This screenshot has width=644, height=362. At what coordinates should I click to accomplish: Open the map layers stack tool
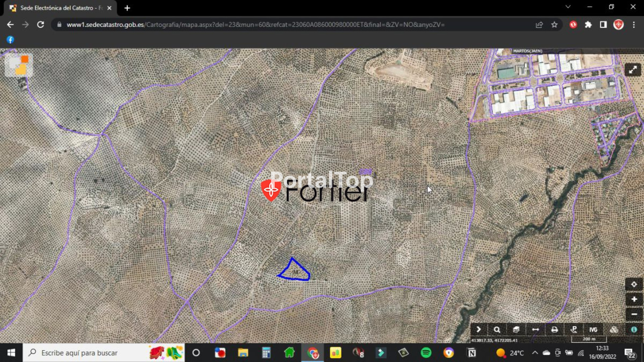pyautogui.click(x=516, y=330)
